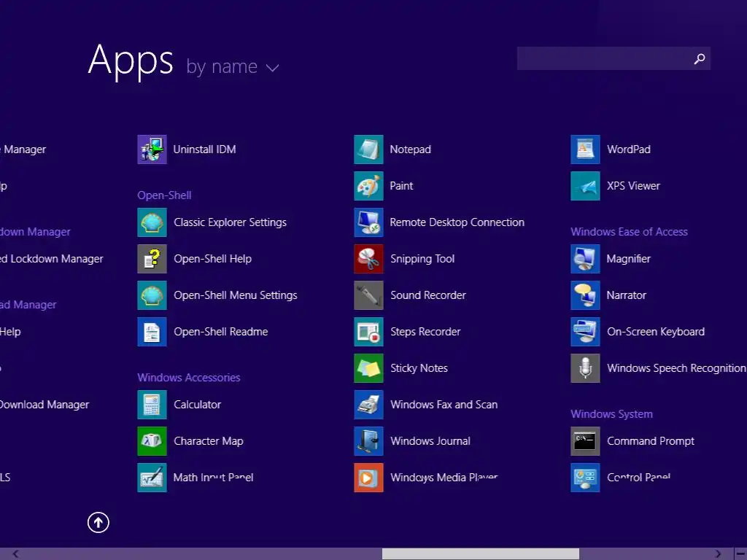Open Windows Speech Recognition microphone icon
The width and height of the screenshot is (747, 560).
[586, 368]
